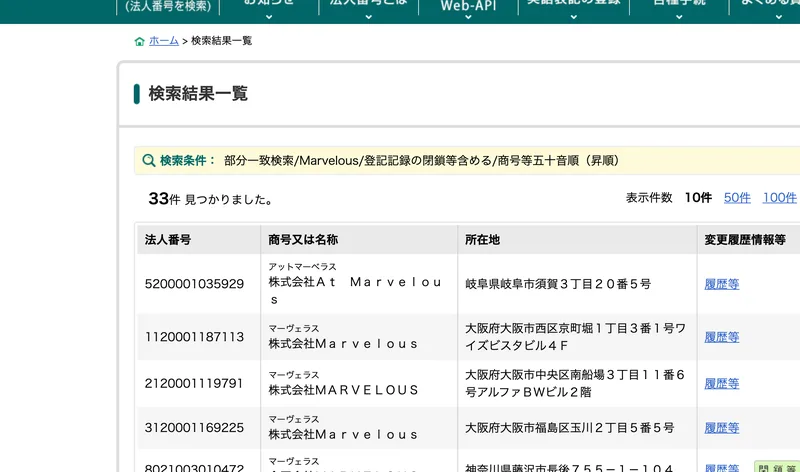Image resolution: width=800 pixels, height=472 pixels.
Task: Select corporate number 3120001169225
Action: 194,428
